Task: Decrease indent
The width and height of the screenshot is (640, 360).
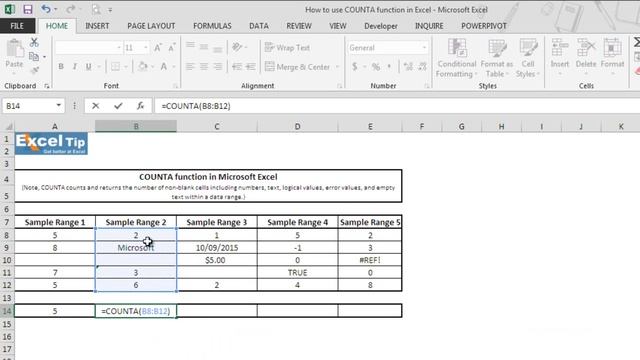Action: 237,67
